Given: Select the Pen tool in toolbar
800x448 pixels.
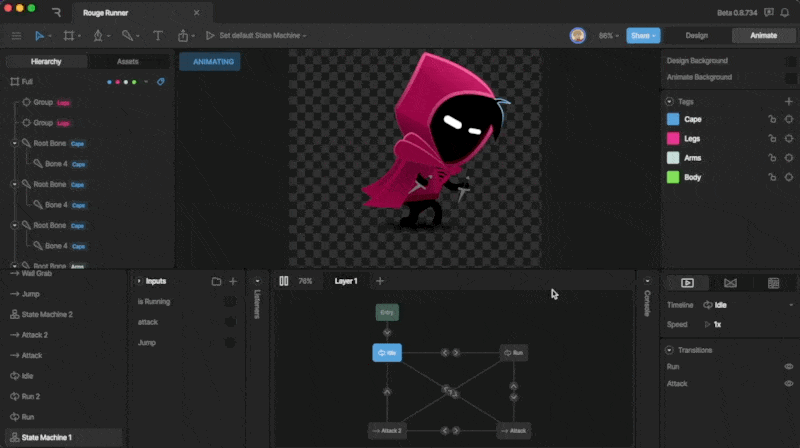Looking at the screenshot, I should [x=98, y=35].
